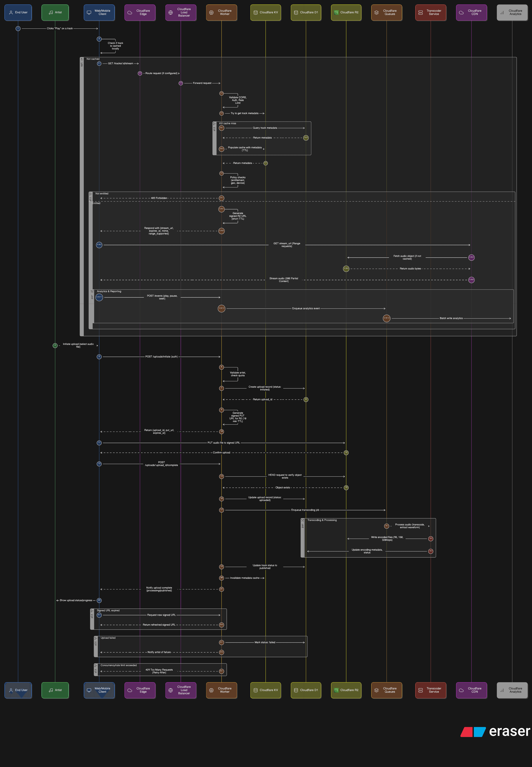Select the "Forward request" message label
The width and height of the screenshot is (532, 767).
point(202,83)
